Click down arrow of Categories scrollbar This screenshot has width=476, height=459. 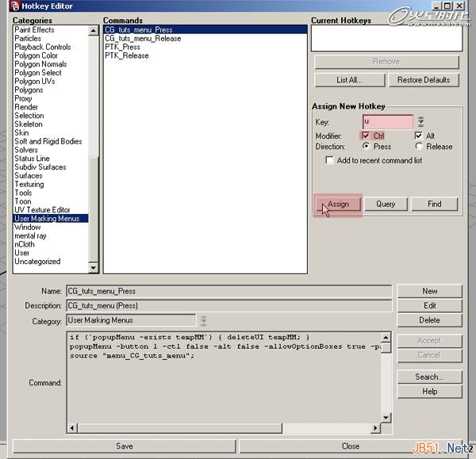coord(93,268)
